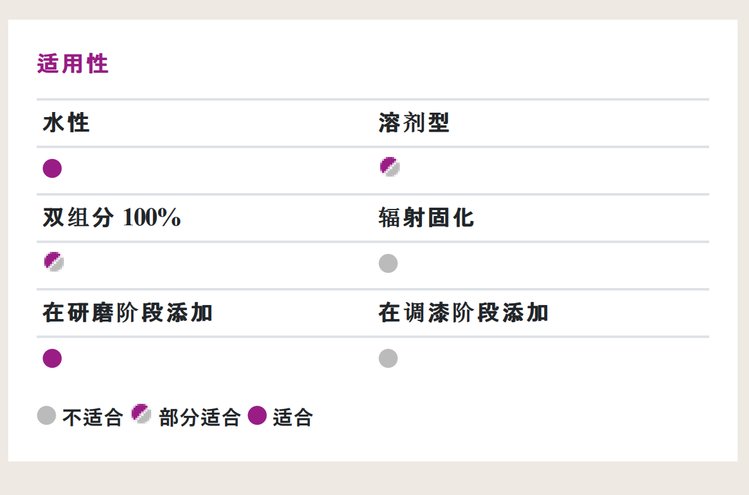
Task: Select the 在研磨阶段添加 heading
Action: [127, 313]
